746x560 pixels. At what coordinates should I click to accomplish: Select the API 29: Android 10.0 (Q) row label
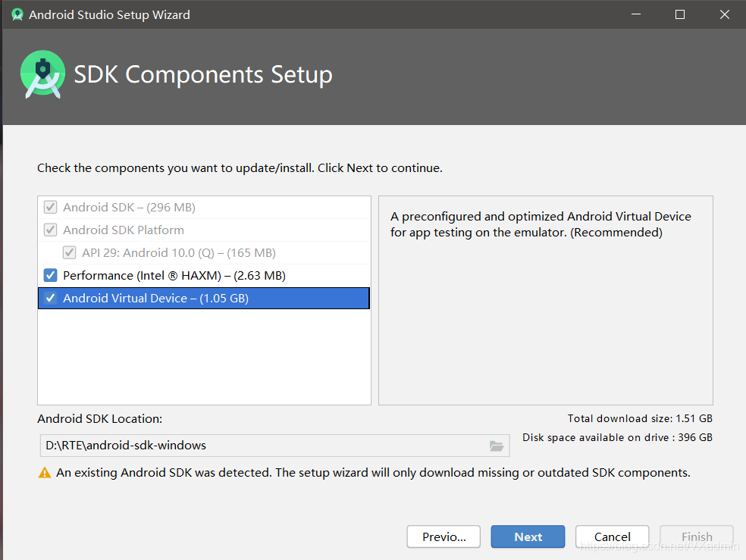click(x=179, y=253)
